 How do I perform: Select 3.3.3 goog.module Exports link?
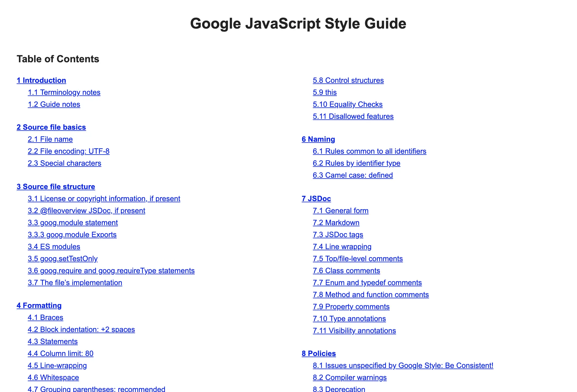click(x=72, y=235)
